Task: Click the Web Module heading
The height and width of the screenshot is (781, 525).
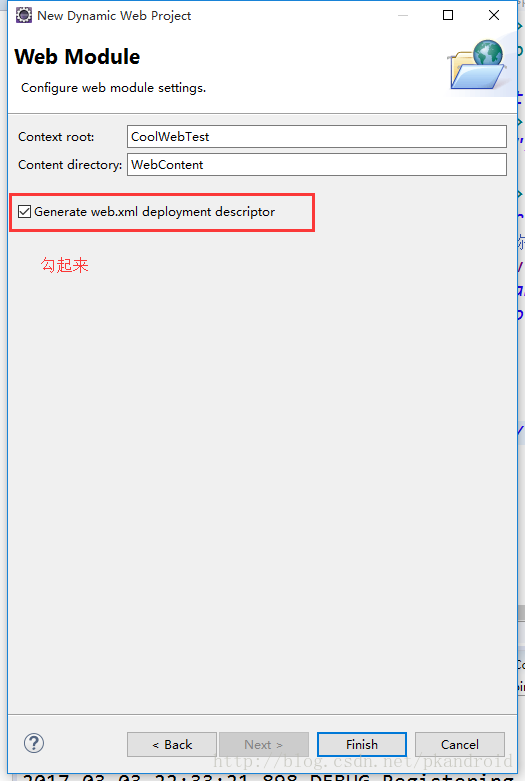Action: [77, 57]
